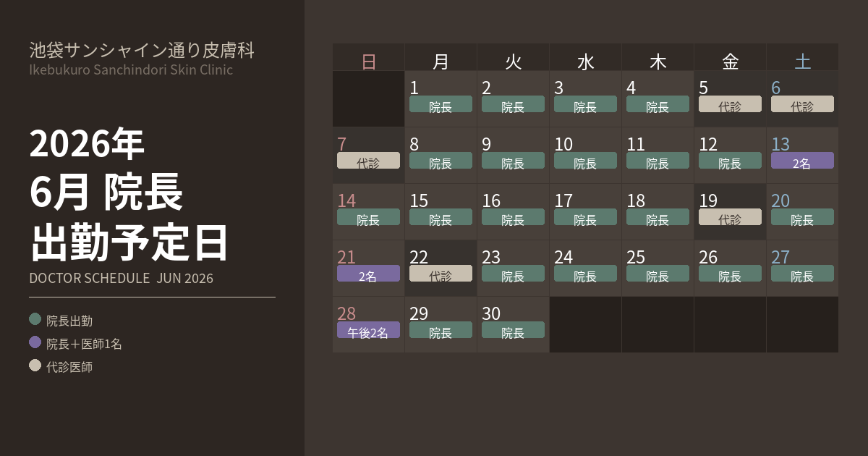Click the date number 28
The image size is (868, 456).
pyautogui.click(x=346, y=313)
